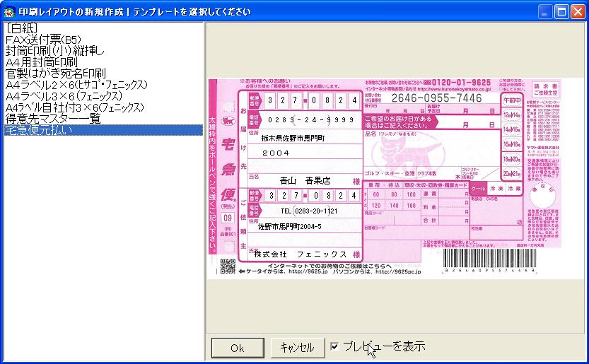Confirm selection with the Ok button
This screenshot has width=589, height=364.
238,348
